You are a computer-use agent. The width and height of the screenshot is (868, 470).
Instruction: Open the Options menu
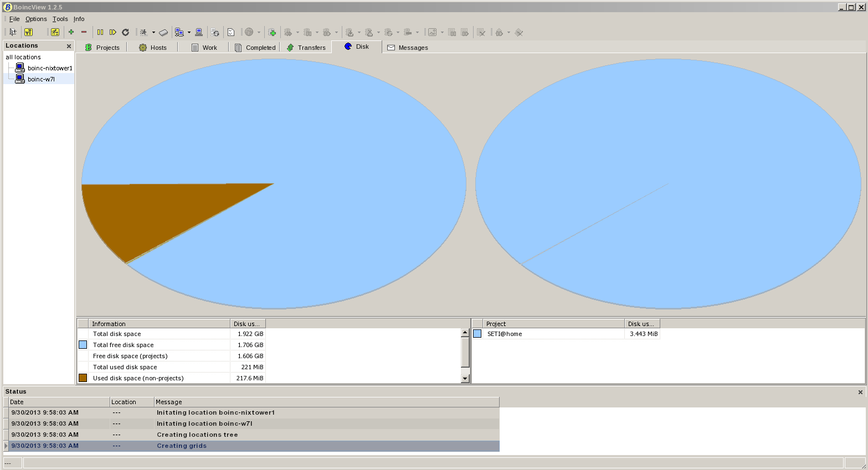(x=36, y=19)
